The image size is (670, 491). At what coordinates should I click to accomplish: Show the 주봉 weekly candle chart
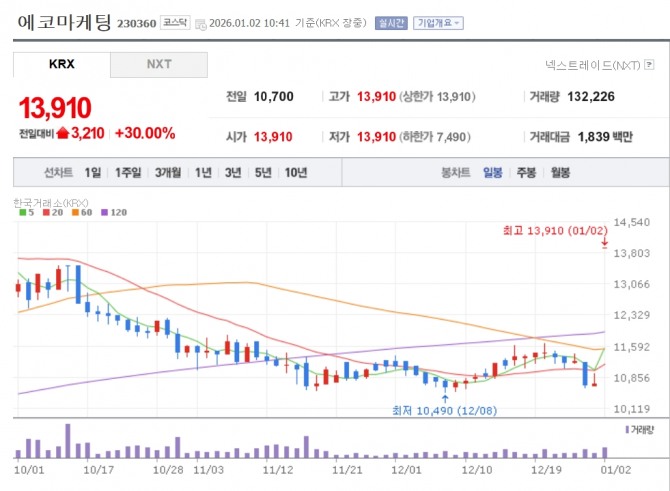pyautogui.click(x=527, y=173)
